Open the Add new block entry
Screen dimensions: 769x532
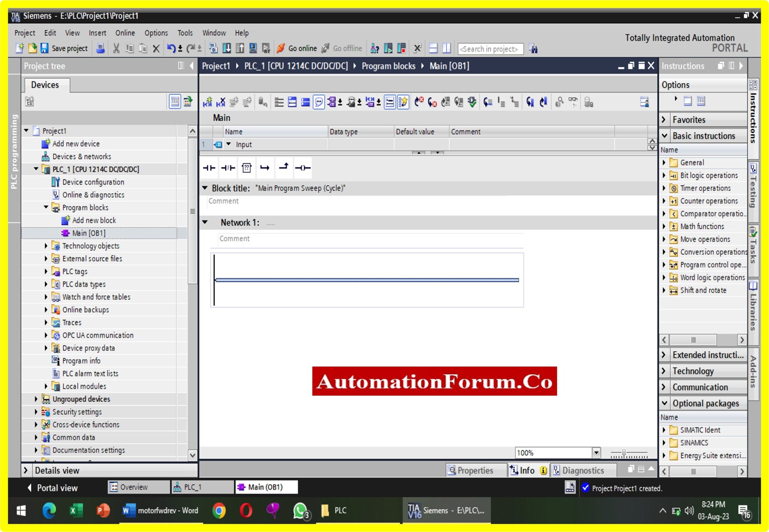[x=95, y=220]
